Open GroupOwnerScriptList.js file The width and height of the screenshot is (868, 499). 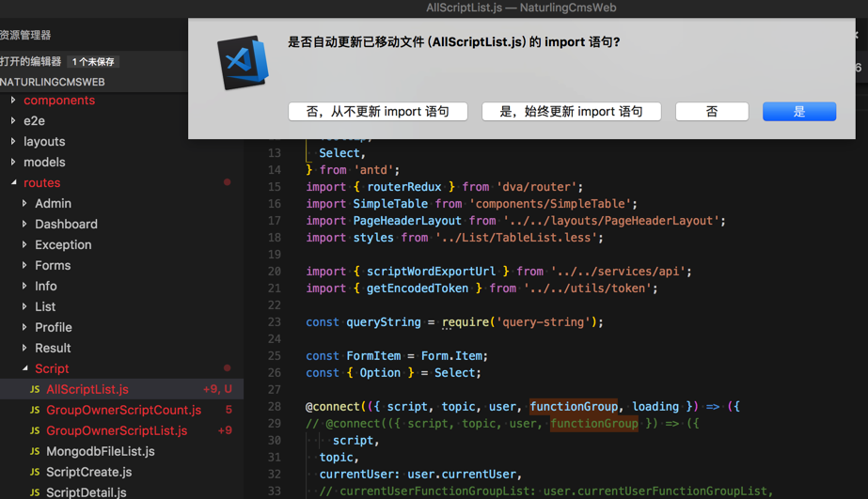(117, 430)
